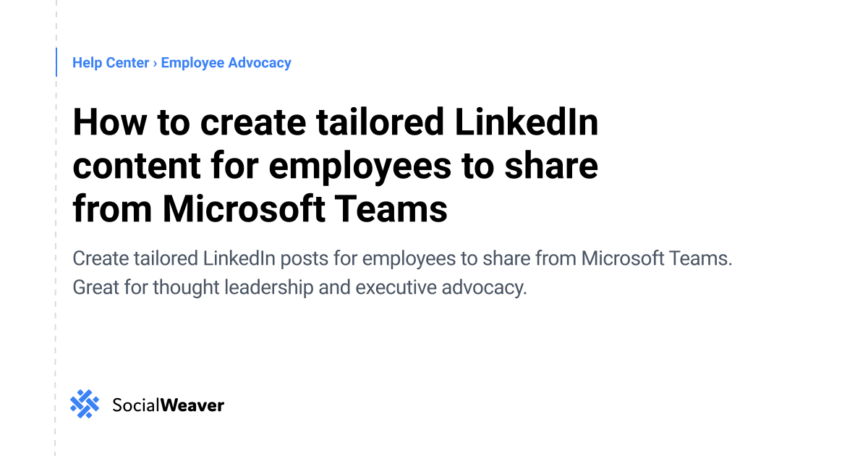
Task: Select the article title heading
Action: [336, 166]
